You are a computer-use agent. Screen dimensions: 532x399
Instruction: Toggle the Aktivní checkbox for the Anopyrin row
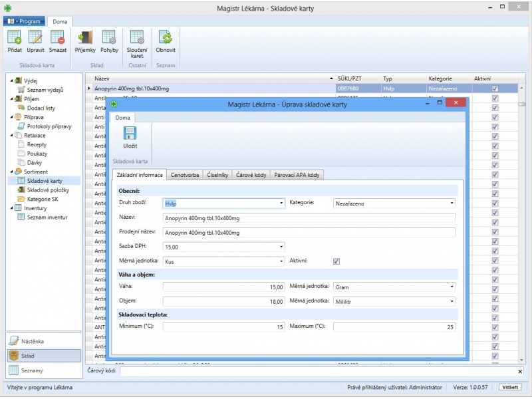(x=494, y=88)
